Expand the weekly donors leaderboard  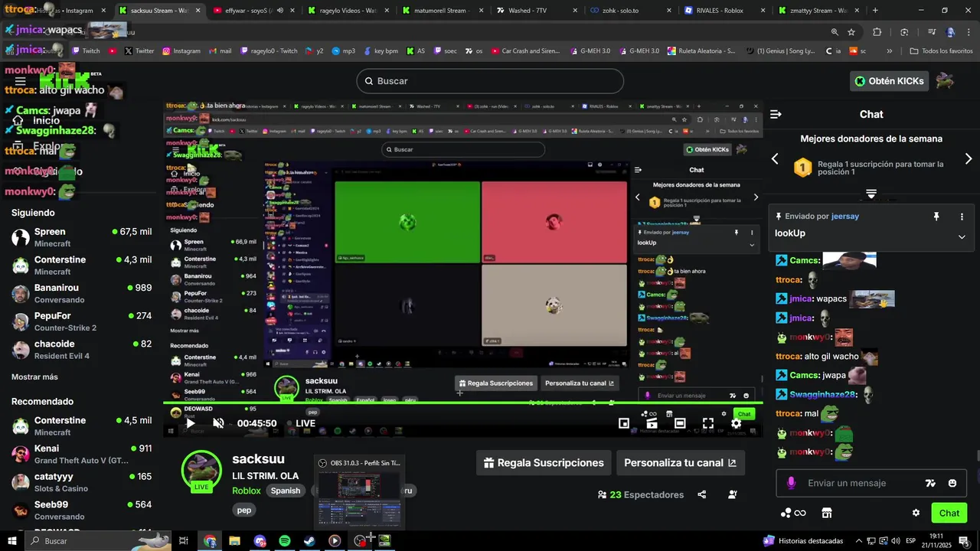tap(871, 194)
